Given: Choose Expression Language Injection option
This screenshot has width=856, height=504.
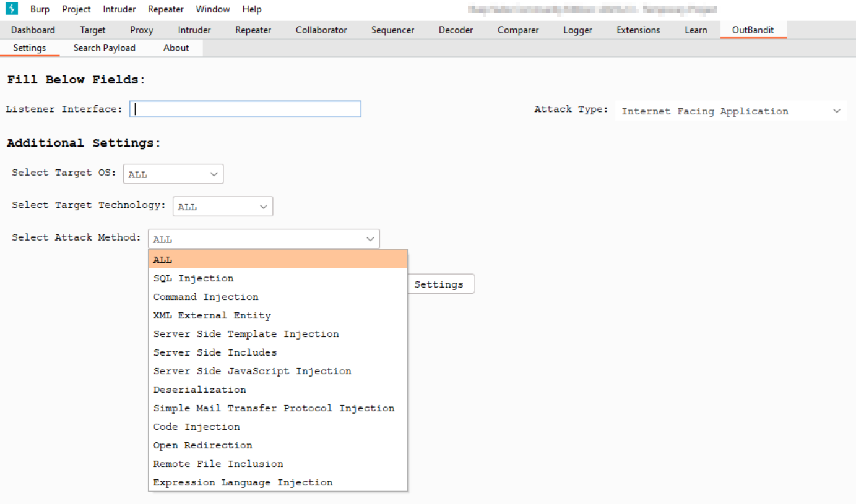Looking at the screenshot, I should pyautogui.click(x=278, y=482).
